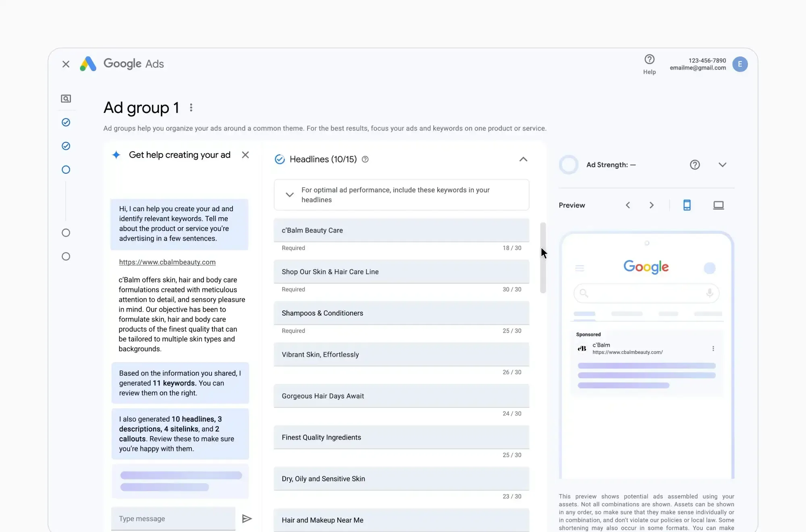Go to the first completed step checkmark
The height and width of the screenshot is (532, 806).
(66, 122)
